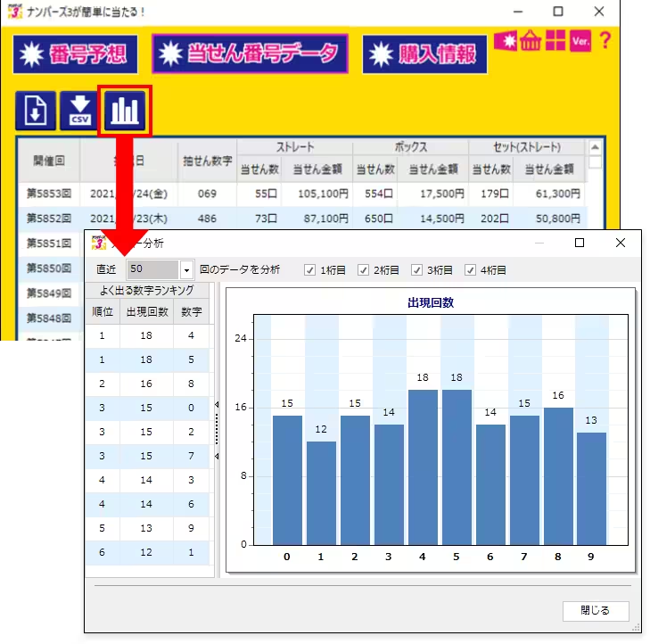Show version info via Ver. icon
The image size is (650, 644).
[x=580, y=41]
